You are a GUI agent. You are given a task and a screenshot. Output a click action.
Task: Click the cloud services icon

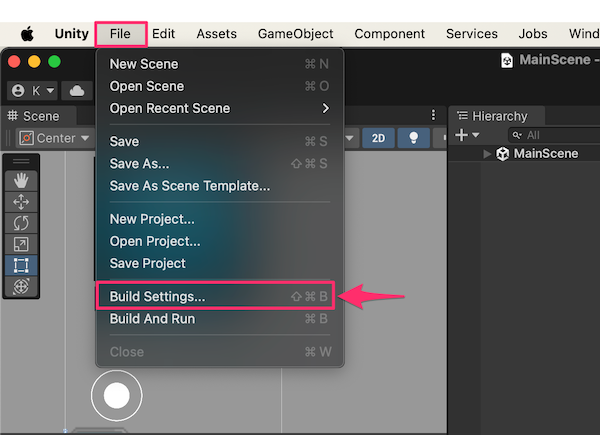77,91
